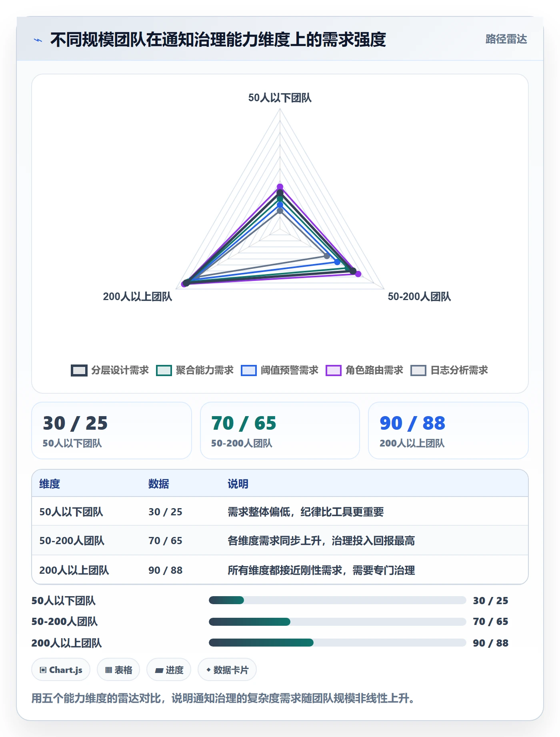Click the 日志分析需求 legend label
This screenshot has width=560, height=737.
459,370
